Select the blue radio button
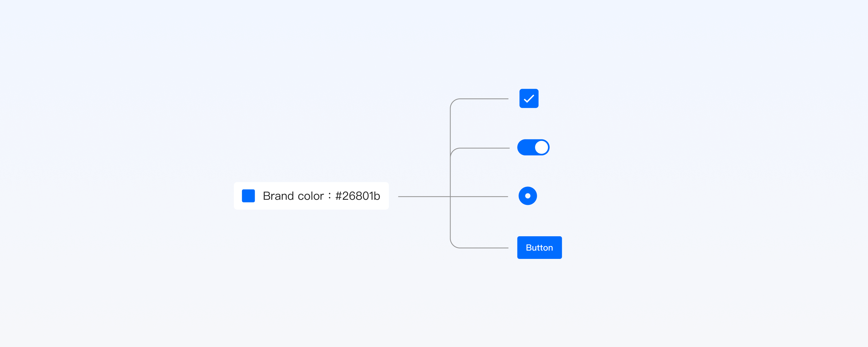 coord(528,196)
